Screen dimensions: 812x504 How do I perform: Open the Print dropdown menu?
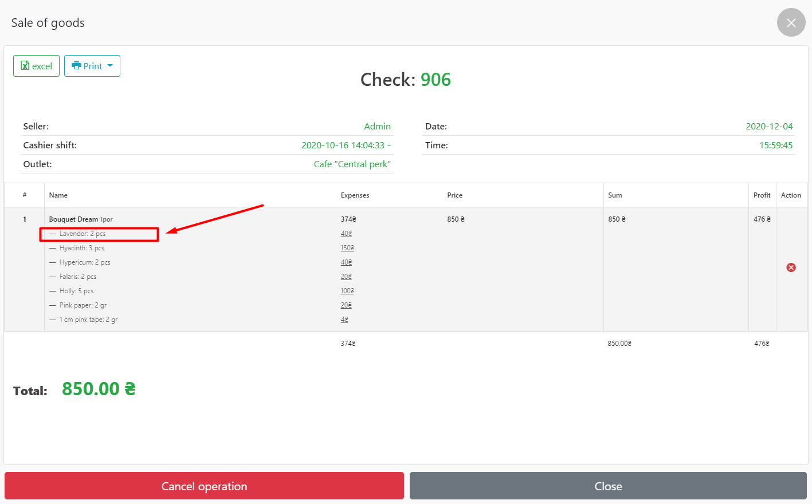92,66
